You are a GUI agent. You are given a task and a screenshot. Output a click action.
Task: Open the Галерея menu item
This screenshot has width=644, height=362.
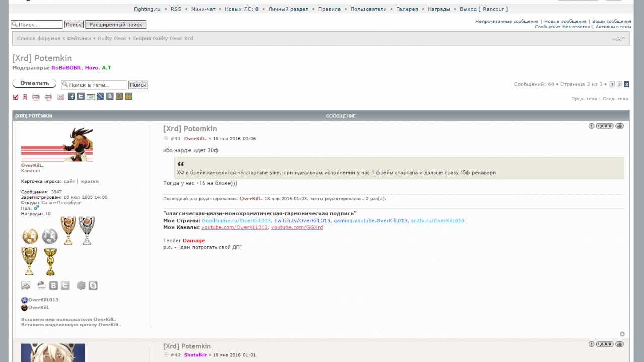407,9
